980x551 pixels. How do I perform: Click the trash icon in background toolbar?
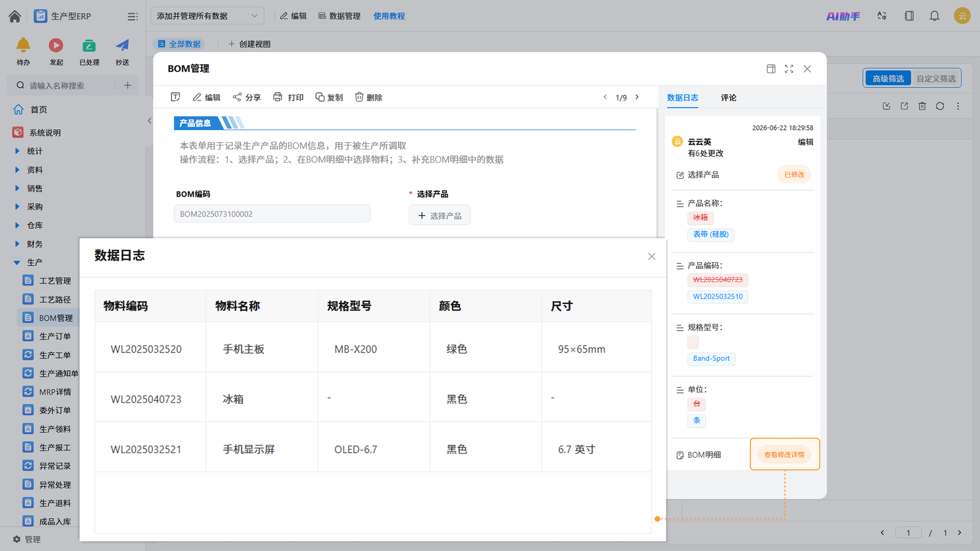click(922, 106)
